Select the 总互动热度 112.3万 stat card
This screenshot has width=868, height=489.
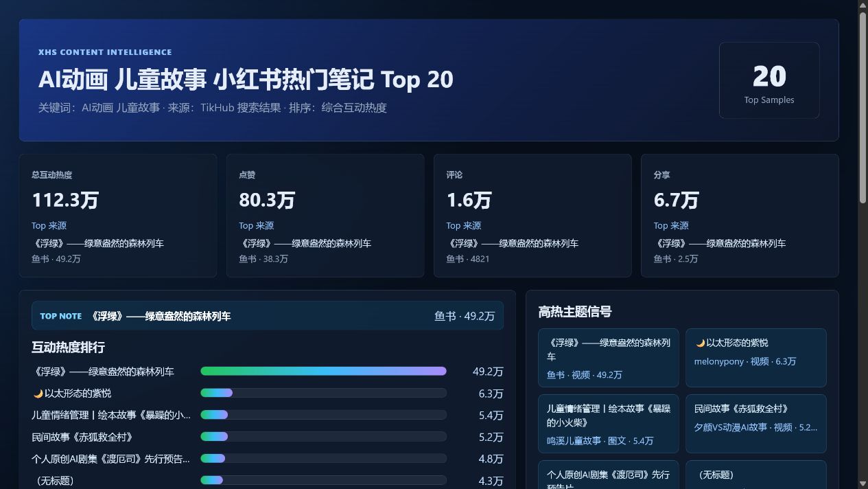pyautogui.click(x=118, y=216)
